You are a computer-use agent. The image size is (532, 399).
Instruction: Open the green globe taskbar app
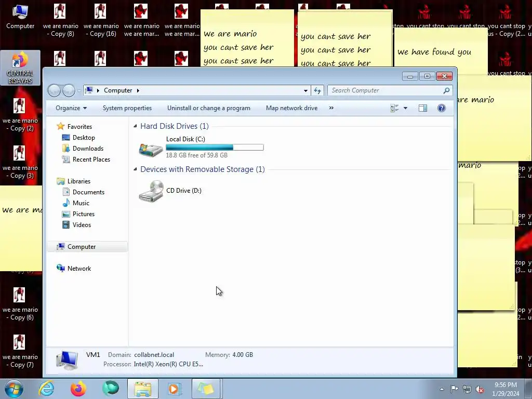click(x=111, y=388)
